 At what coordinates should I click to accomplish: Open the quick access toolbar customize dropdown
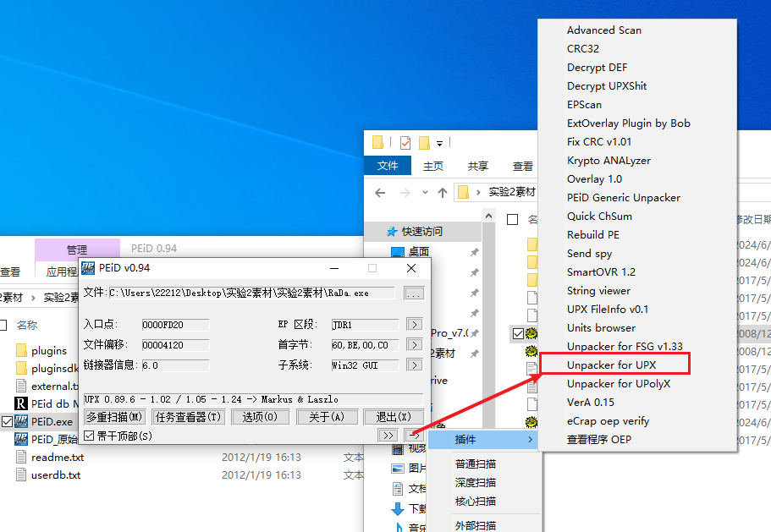[439, 144]
